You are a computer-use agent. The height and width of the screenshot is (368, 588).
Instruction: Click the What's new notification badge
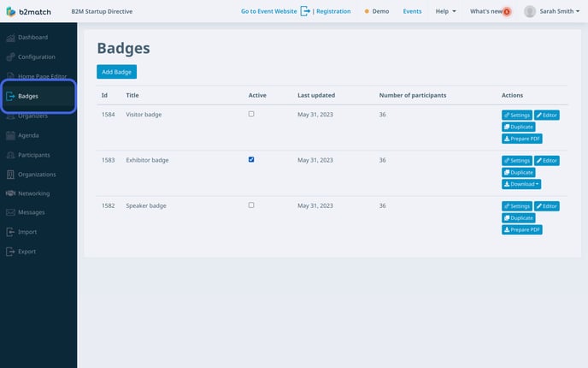pyautogui.click(x=507, y=12)
